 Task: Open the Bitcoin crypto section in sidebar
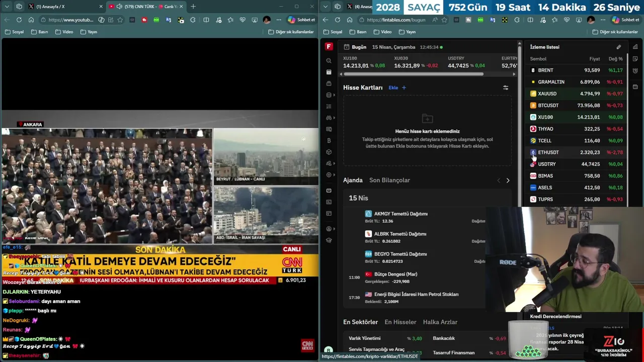(329, 141)
